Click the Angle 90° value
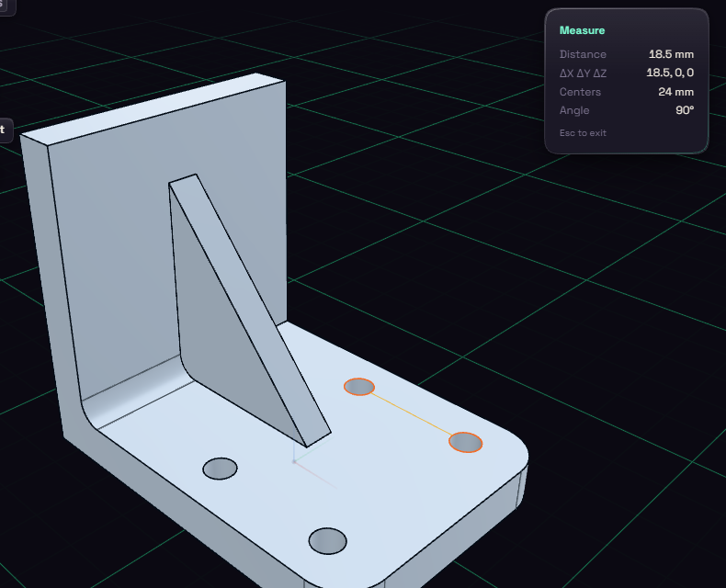Viewport: 726px width, 588px height. (x=685, y=110)
